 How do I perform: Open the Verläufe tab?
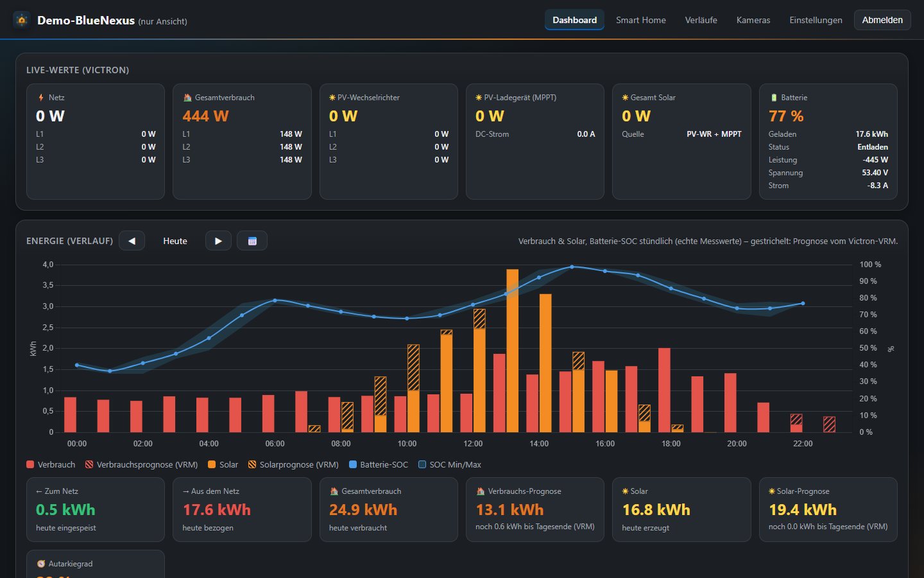click(701, 20)
